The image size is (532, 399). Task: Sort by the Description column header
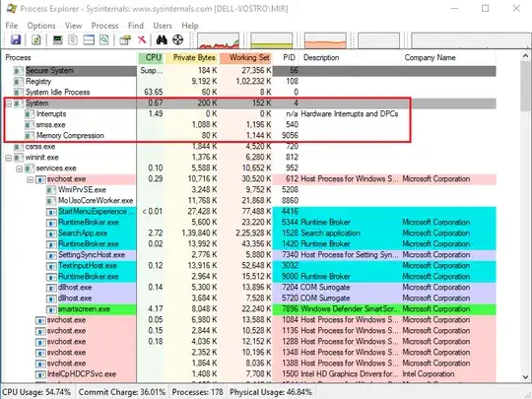tap(351, 58)
